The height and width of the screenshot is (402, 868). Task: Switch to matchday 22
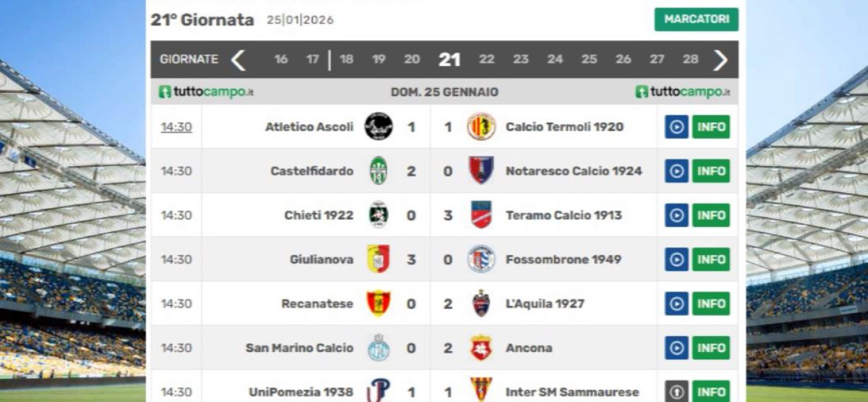point(486,60)
